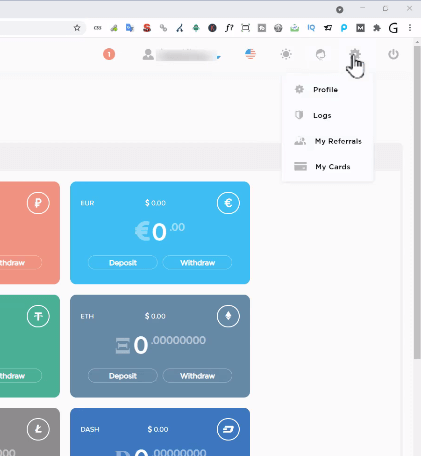
Task: Open the G profile avatar in Chrome
Action: click(393, 28)
